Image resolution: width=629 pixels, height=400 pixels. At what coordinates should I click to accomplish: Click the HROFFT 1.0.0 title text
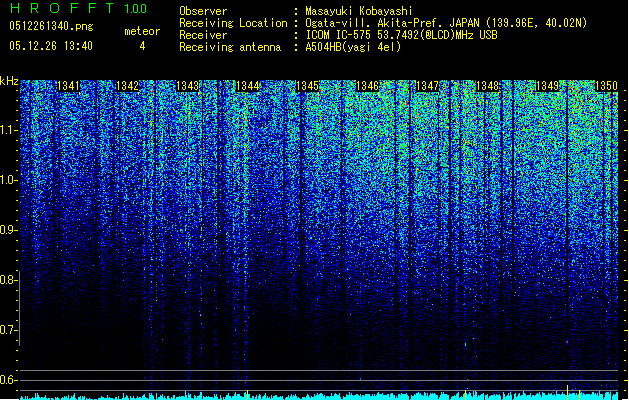78,8
